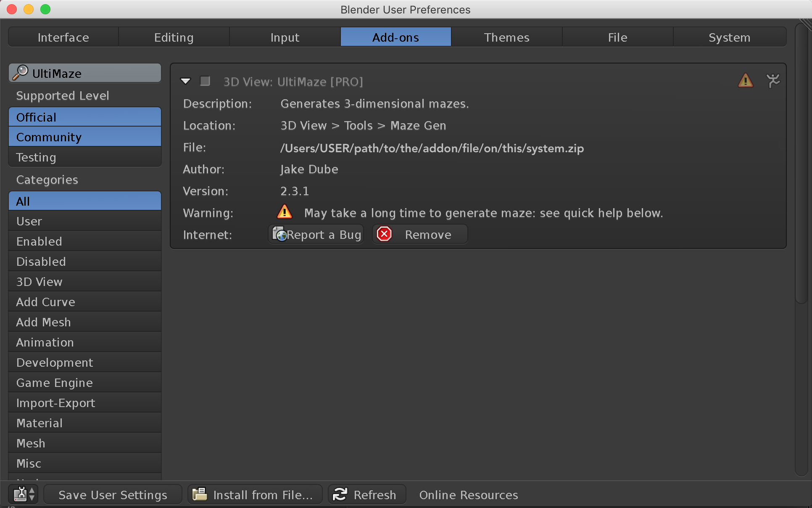Image resolution: width=812 pixels, height=508 pixels.
Task: Click Save User Settings button
Action: click(113, 495)
